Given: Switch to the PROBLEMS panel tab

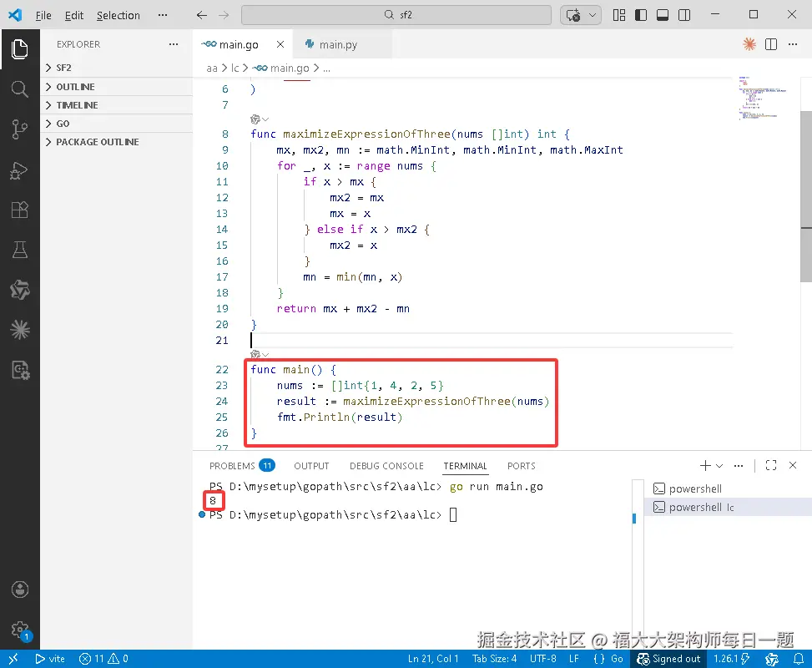Looking at the screenshot, I should 242,466.
